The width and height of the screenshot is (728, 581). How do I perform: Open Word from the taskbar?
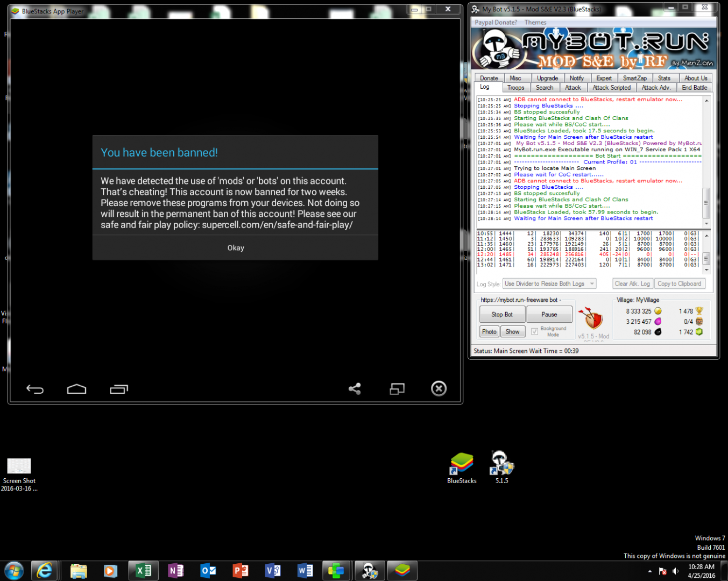[x=305, y=570]
